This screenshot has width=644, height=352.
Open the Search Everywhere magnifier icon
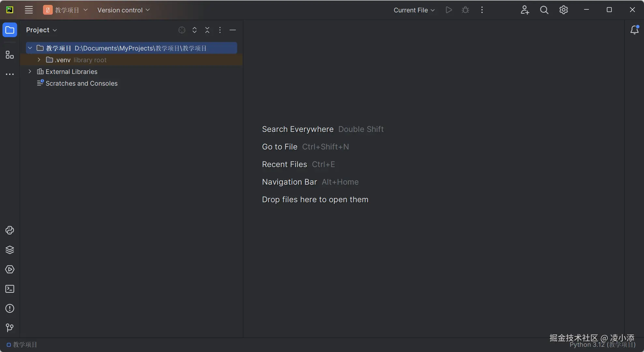(544, 10)
